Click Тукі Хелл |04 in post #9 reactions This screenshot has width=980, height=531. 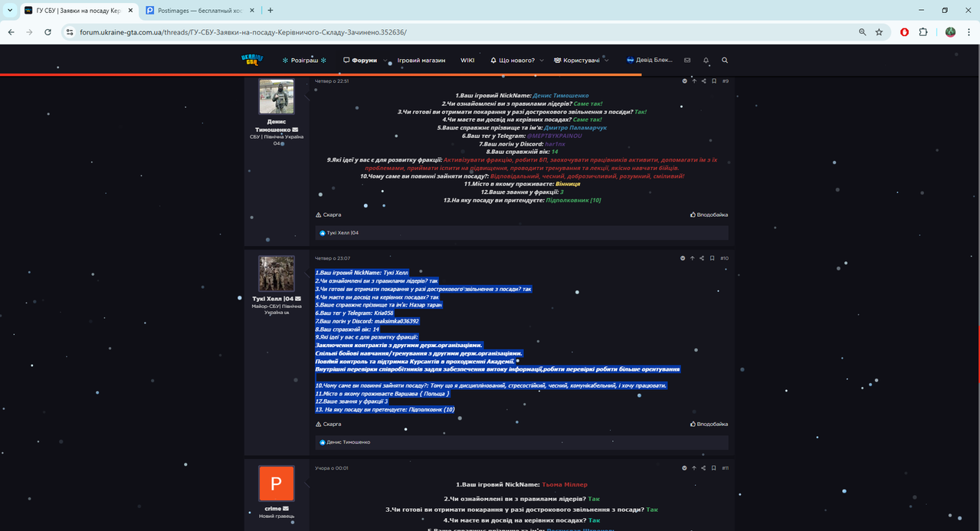pos(343,233)
